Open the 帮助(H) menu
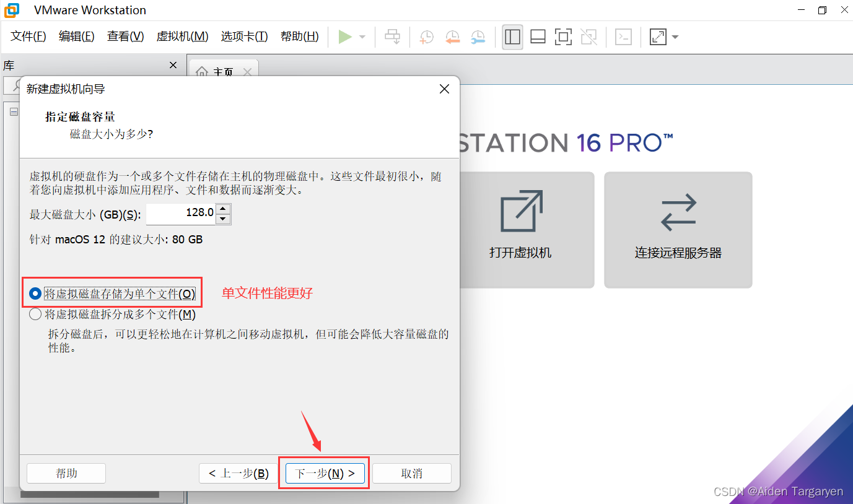The height and width of the screenshot is (504, 853). pyautogui.click(x=300, y=37)
